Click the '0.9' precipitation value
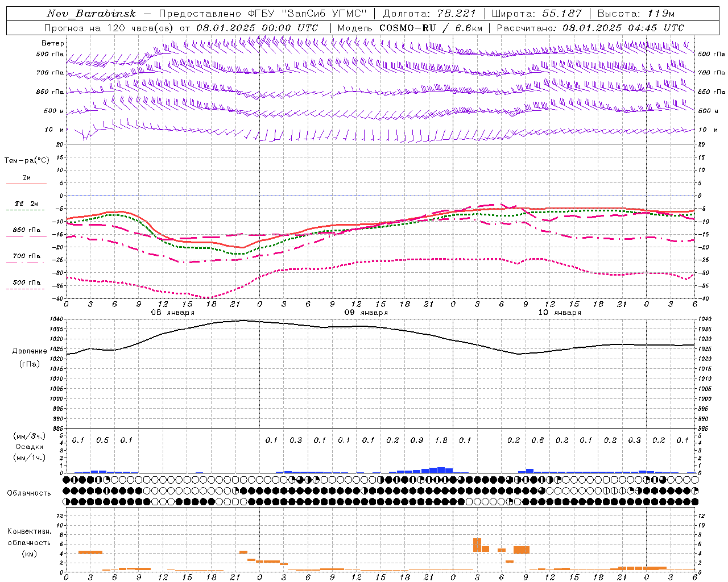The width and height of the screenshot is (728, 582). (417, 440)
